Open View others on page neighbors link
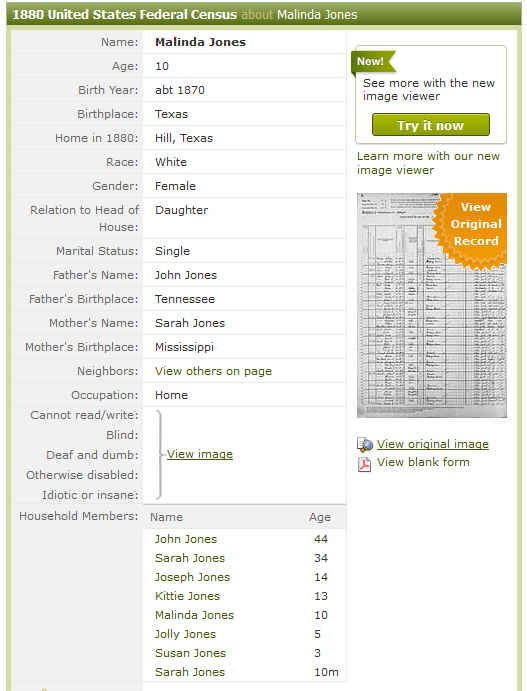The image size is (527, 691). (x=213, y=371)
